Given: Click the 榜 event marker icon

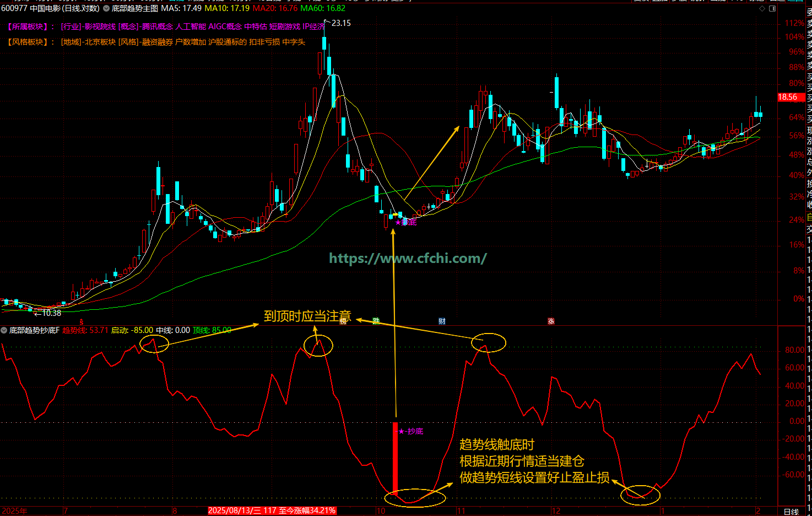Looking at the screenshot, I should point(343,321).
